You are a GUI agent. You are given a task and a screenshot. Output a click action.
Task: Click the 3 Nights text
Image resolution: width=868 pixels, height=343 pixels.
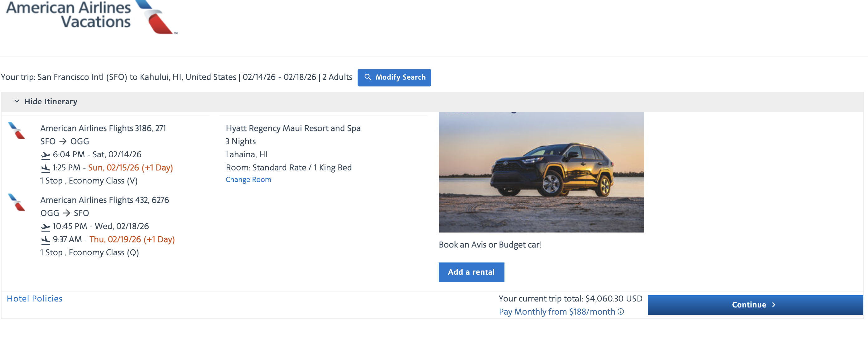[241, 141]
